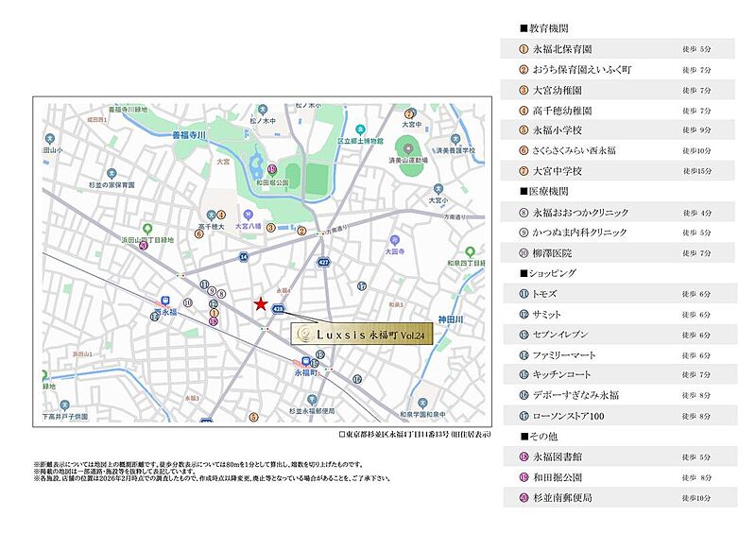Click the Luxsis 永福町 Vol.24 gold label
756x534 pixels.
pos(360,335)
